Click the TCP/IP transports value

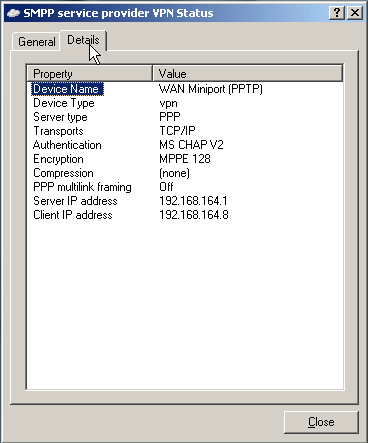(x=177, y=131)
